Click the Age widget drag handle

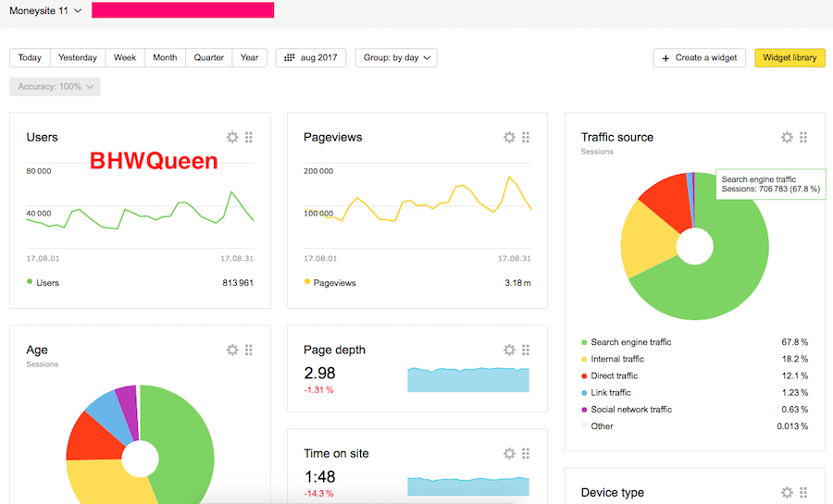(x=249, y=350)
